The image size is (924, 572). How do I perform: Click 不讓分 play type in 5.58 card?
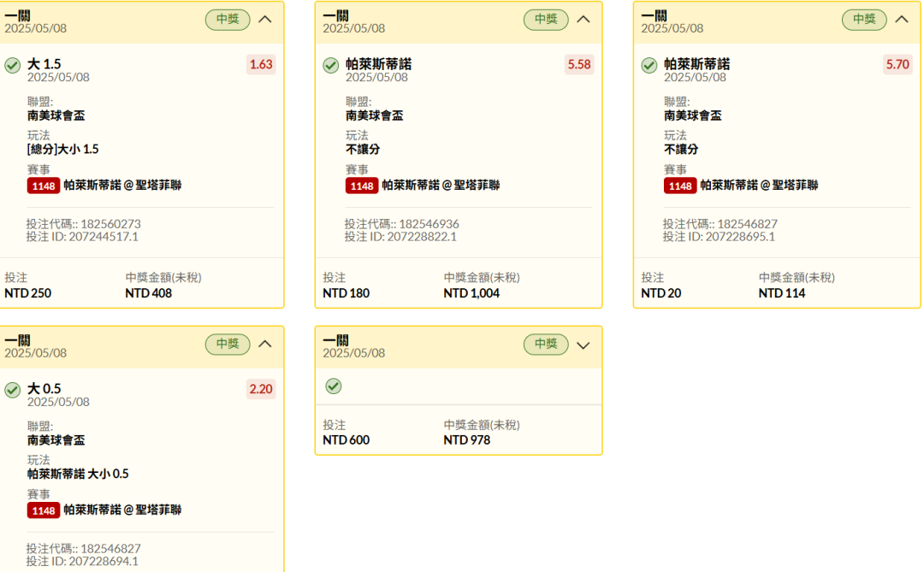pos(363,149)
